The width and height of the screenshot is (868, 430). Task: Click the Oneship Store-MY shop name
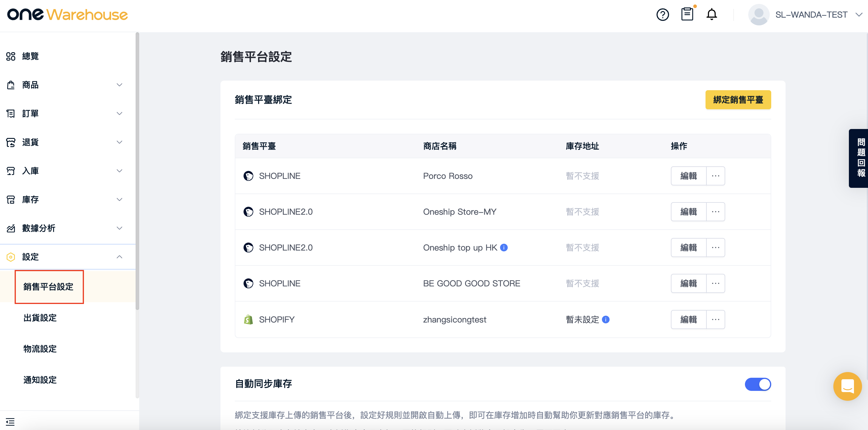[460, 212]
